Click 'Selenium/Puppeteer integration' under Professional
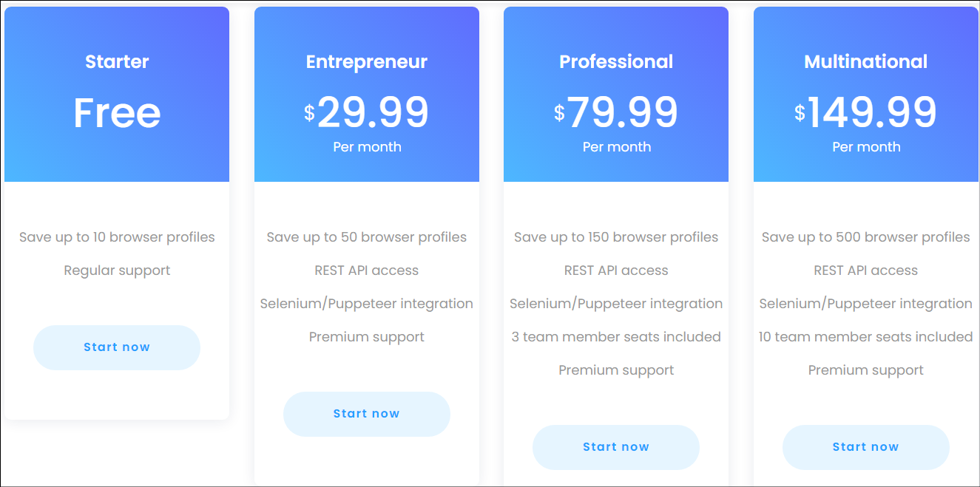980x487 pixels. click(x=616, y=304)
